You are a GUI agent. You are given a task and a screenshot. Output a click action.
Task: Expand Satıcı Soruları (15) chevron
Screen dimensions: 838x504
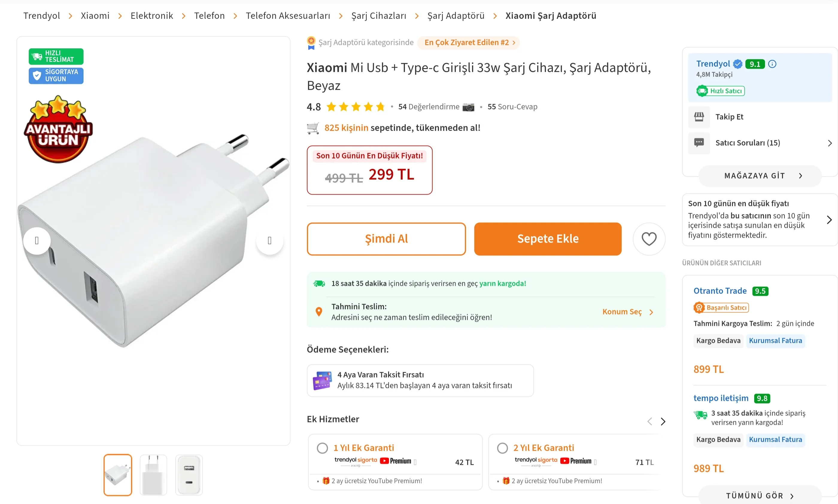pos(830,143)
